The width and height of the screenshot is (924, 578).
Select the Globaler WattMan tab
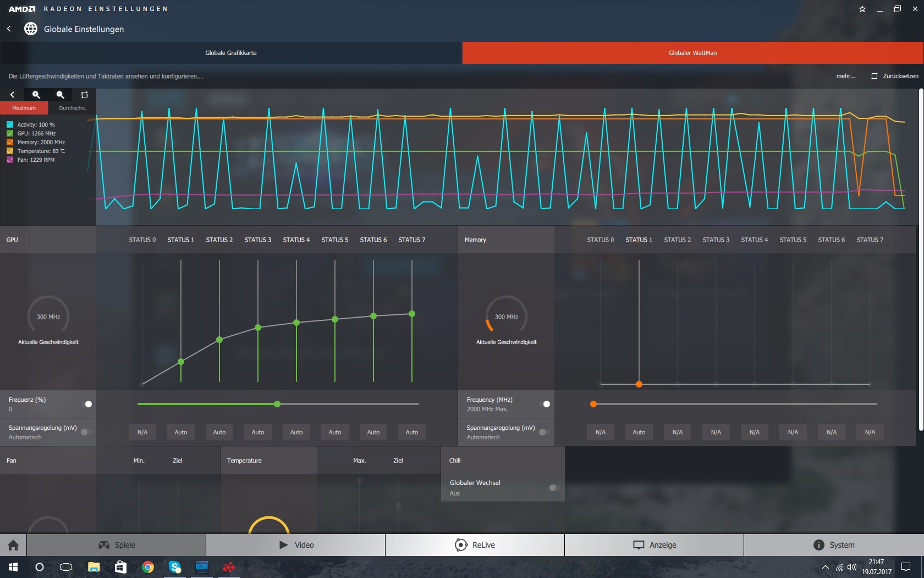pos(693,53)
